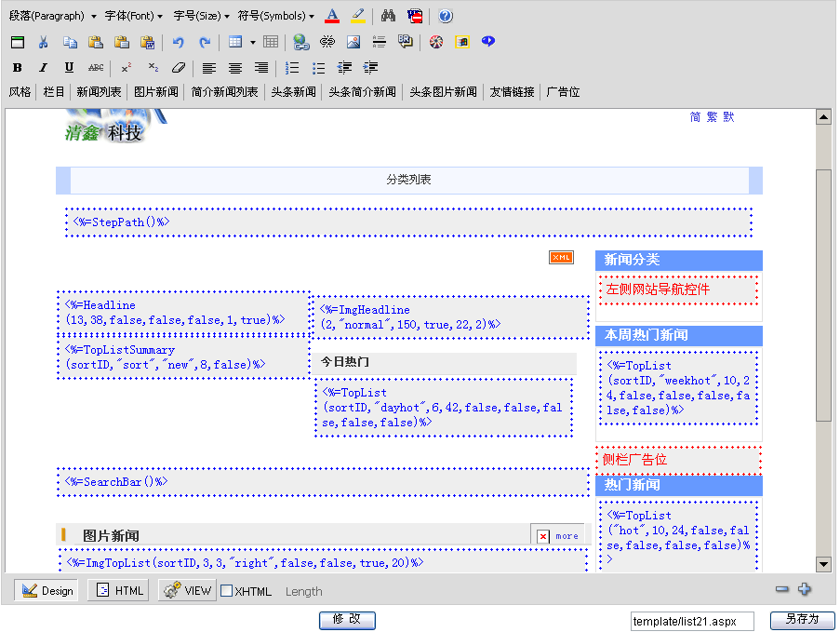The image size is (840, 632).
Task: Switch to Design view tab
Action: pyautogui.click(x=47, y=591)
